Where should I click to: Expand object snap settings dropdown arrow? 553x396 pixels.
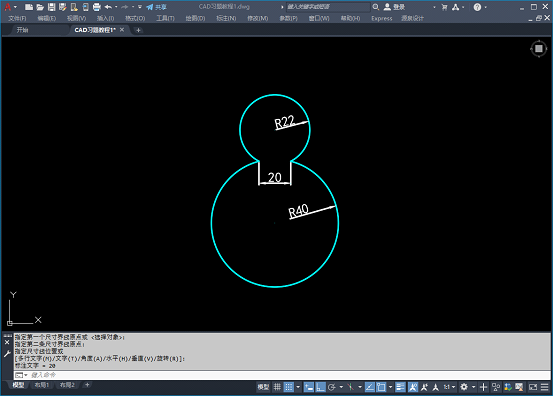tap(391, 387)
